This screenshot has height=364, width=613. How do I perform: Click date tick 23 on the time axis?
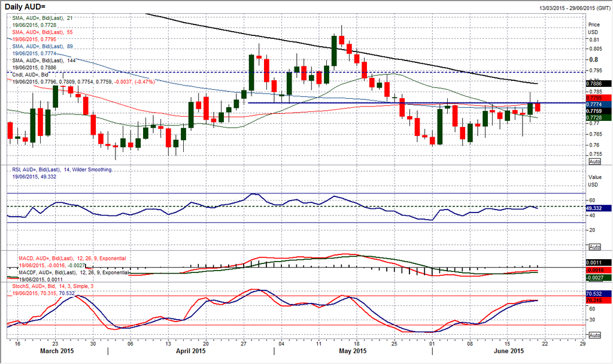[x=55, y=344]
